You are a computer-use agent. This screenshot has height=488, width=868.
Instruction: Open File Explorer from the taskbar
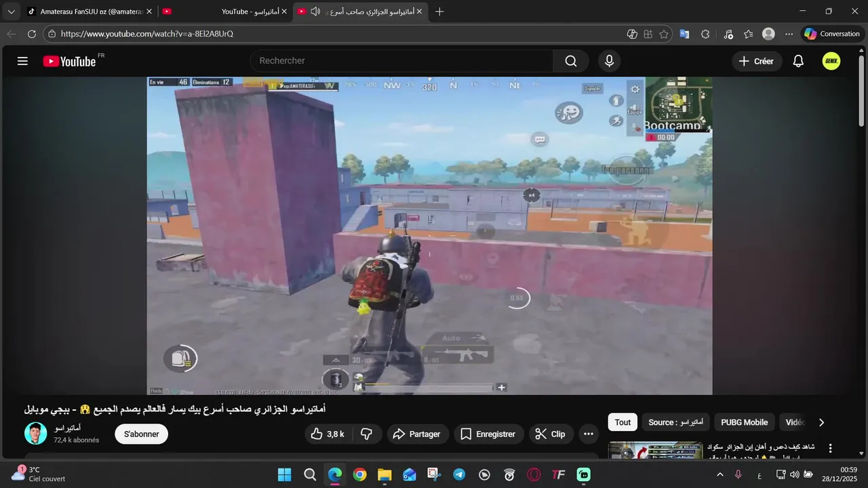pyautogui.click(x=384, y=475)
